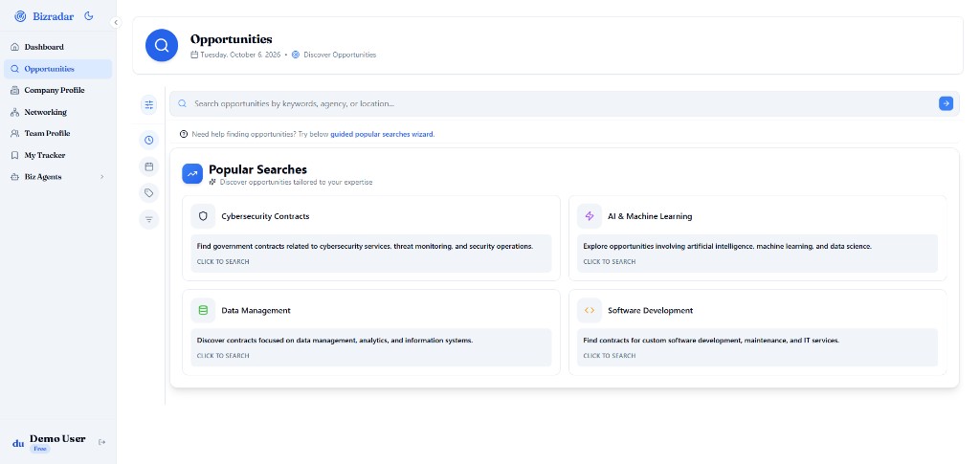980x464 pixels.
Task: Click the help icon beside 'Need help'
Action: pyautogui.click(x=184, y=134)
